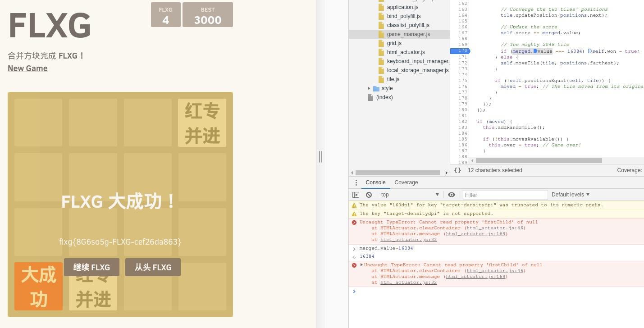Expand the second Uncaught TypeError stack trace
The image size is (644, 328).
(x=361, y=265)
